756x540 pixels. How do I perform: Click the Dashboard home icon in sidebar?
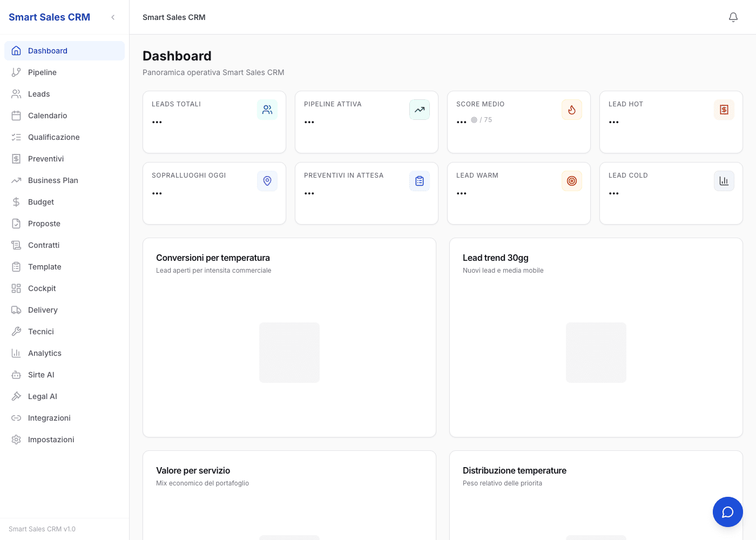[16, 51]
